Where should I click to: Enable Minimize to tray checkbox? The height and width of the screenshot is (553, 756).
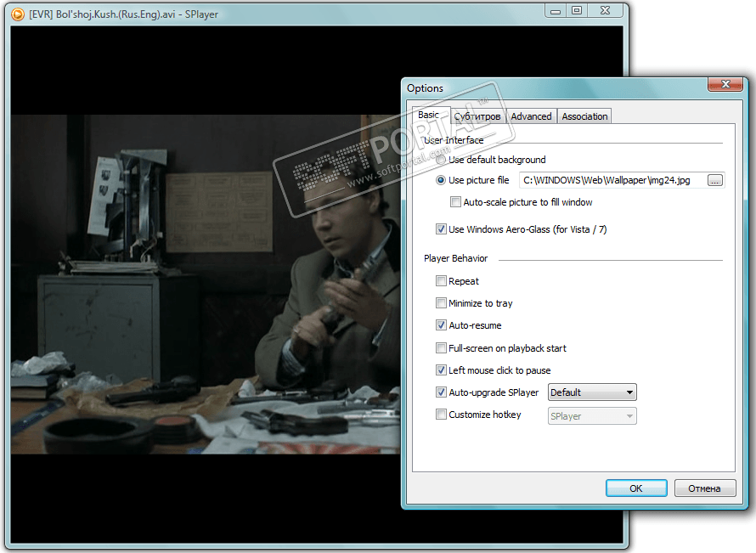[x=441, y=302]
